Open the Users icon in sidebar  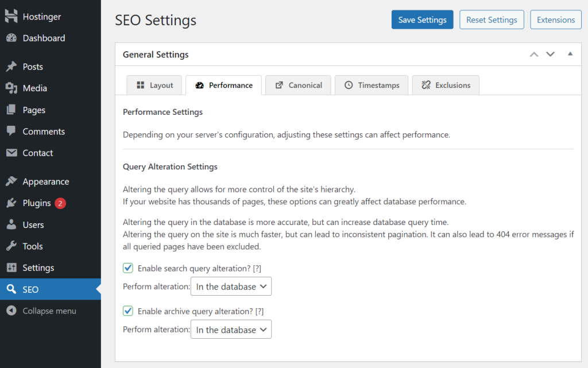click(x=13, y=224)
